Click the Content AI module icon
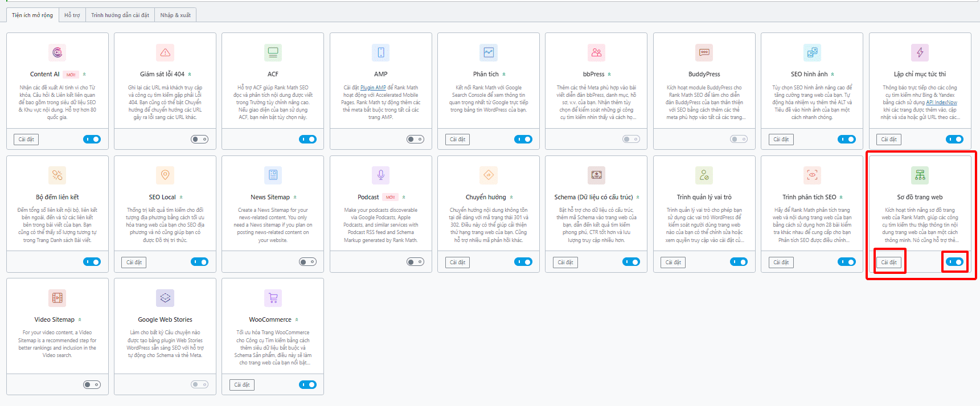Image resolution: width=980 pixels, height=406 pixels. point(57,52)
